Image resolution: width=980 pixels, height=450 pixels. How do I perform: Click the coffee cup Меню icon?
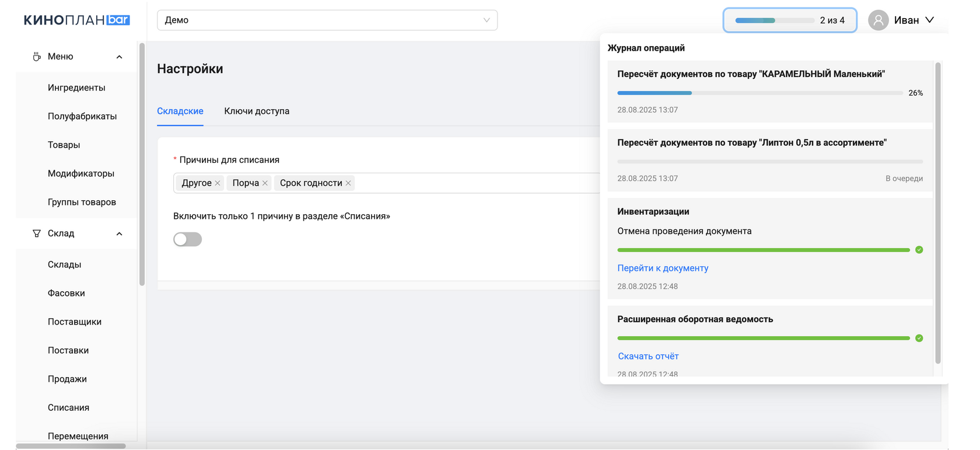[37, 57]
